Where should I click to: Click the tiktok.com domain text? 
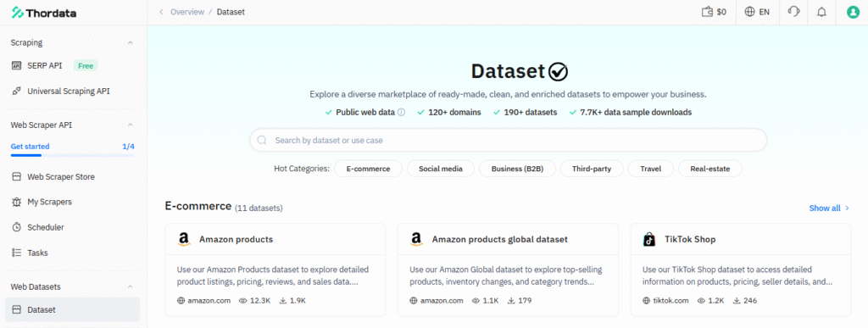[671, 301]
